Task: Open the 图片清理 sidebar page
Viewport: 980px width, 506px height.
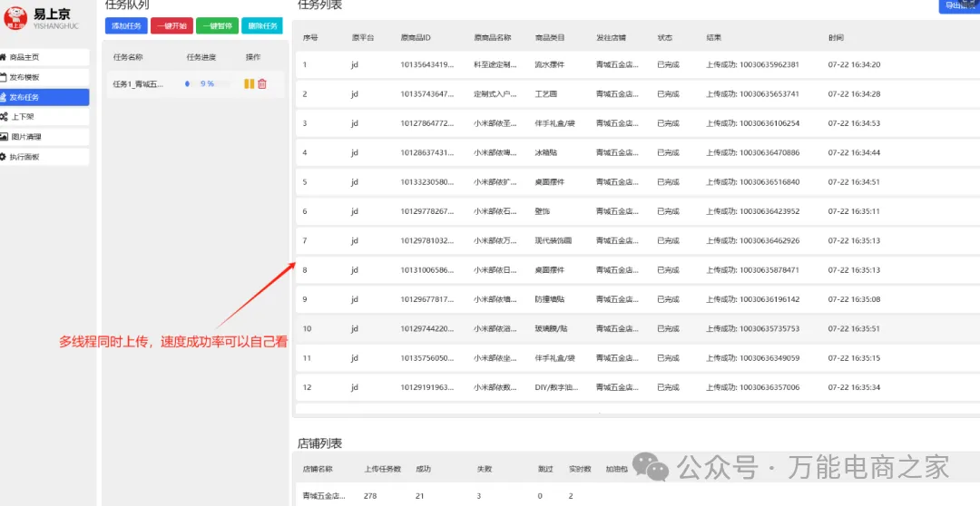Action: coord(44,137)
